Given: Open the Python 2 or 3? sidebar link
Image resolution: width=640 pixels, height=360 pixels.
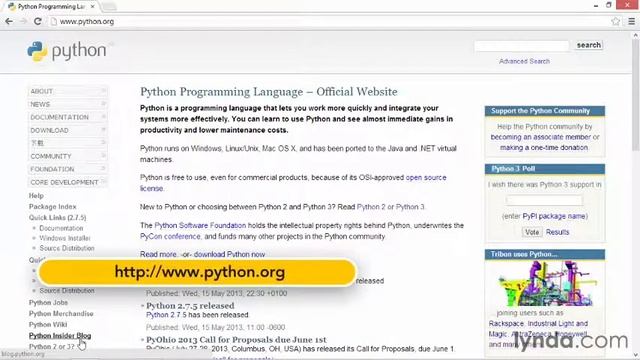Looking at the screenshot, I should point(51,347).
